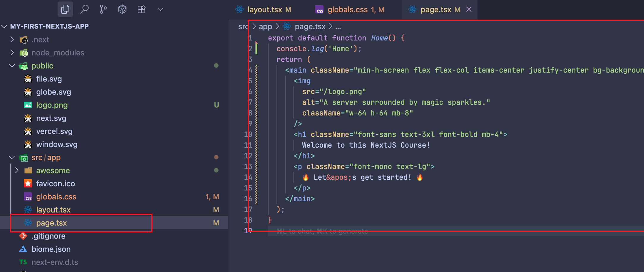Open the cube icon view in activity bar
This screenshot has width=644, height=272.
tap(122, 10)
